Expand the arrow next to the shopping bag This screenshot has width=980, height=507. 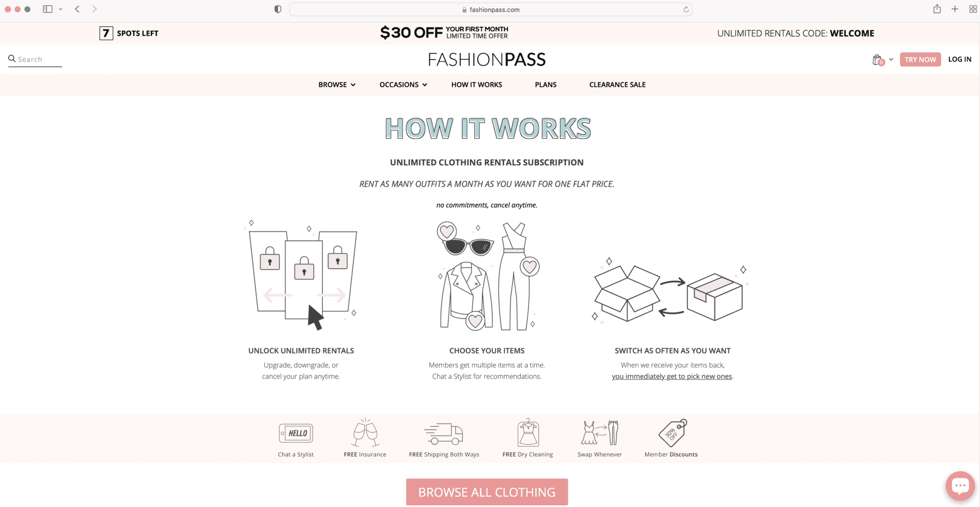[891, 59]
